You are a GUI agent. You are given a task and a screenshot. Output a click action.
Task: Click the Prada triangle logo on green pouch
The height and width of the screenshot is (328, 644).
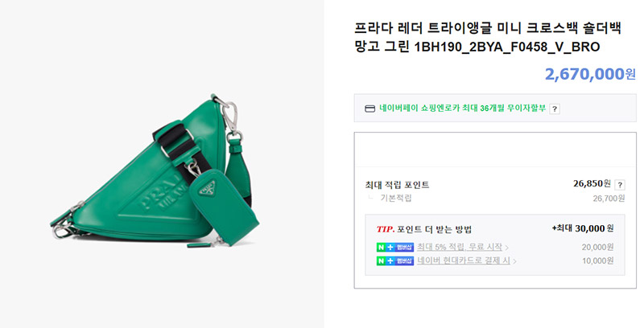[207, 188]
